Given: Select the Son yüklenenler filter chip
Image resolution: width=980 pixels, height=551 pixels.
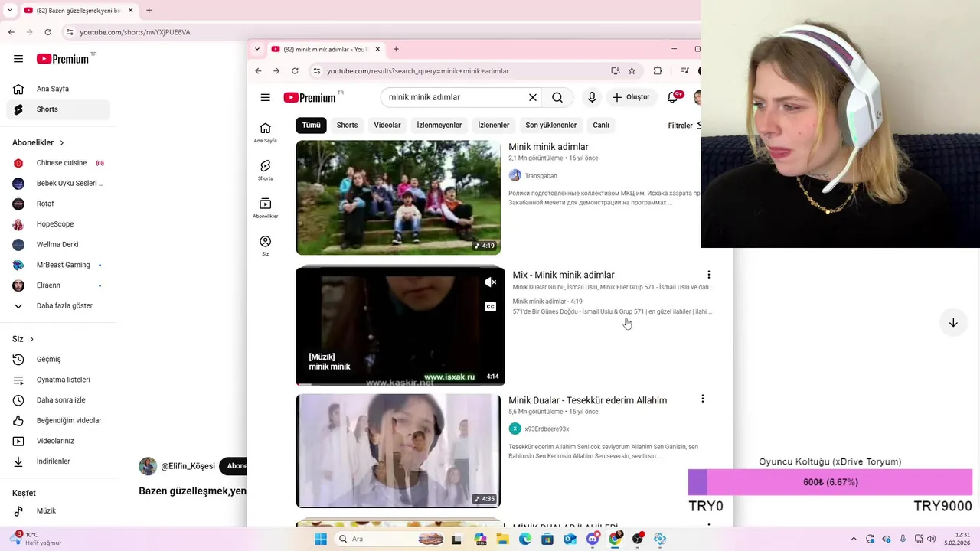Looking at the screenshot, I should (551, 125).
